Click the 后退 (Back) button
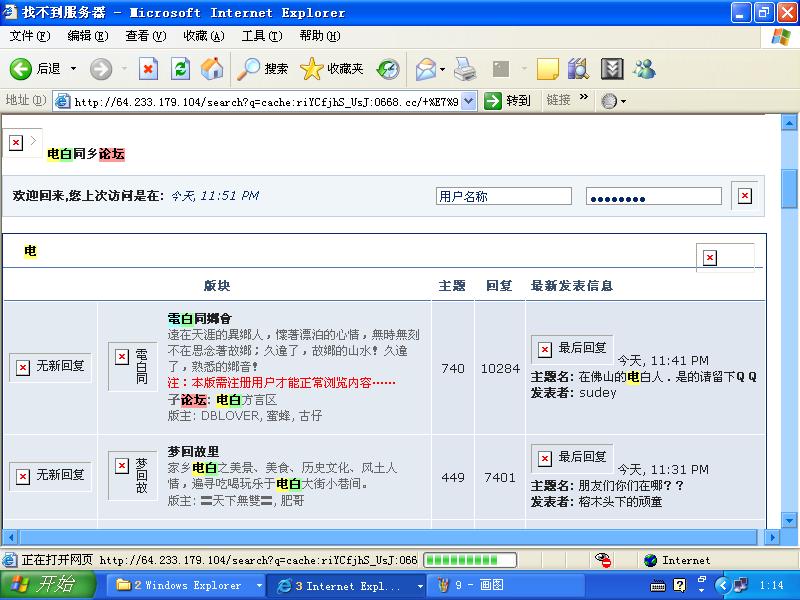 [x=36, y=69]
